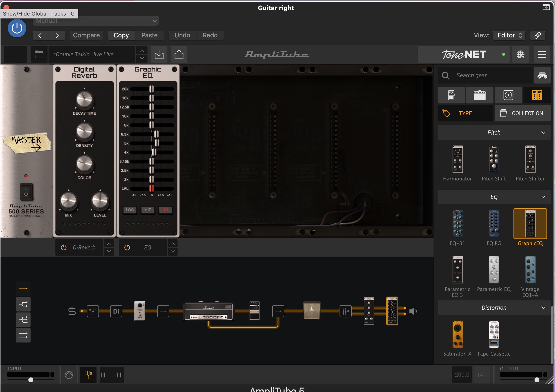The height and width of the screenshot is (392, 555).
Task: Click the gear filter icon beside search
Action: pos(542,76)
